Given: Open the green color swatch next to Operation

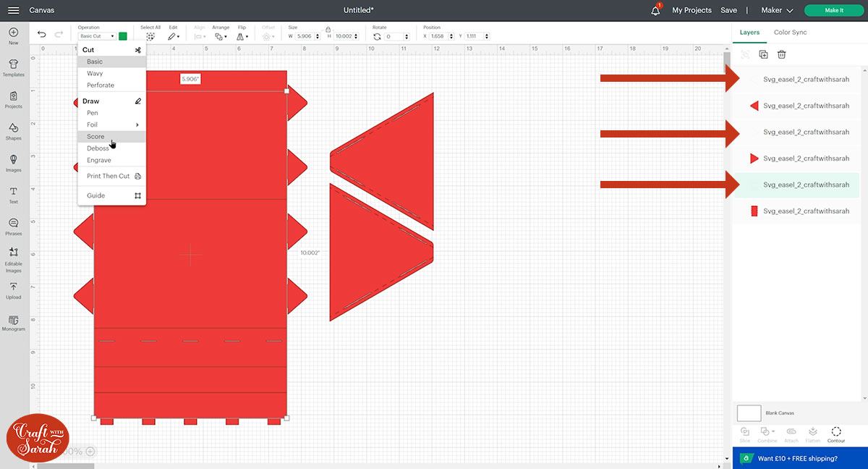Looking at the screenshot, I should (123, 36).
